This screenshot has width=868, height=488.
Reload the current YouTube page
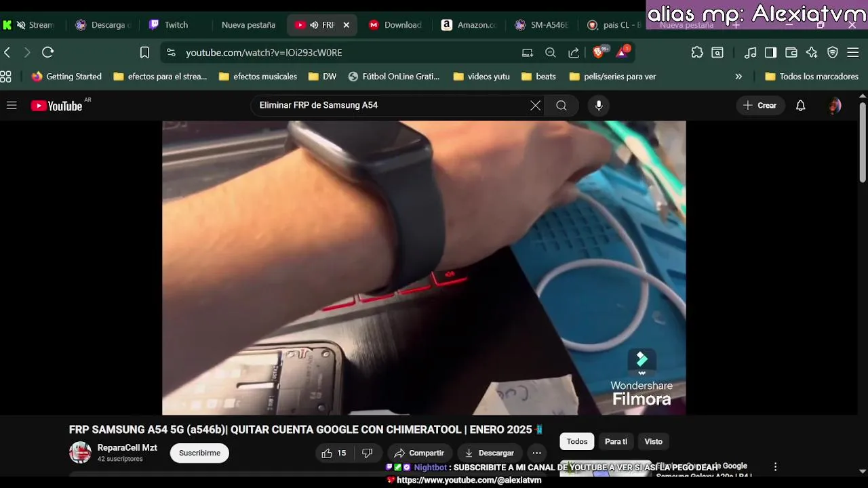point(47,52)
